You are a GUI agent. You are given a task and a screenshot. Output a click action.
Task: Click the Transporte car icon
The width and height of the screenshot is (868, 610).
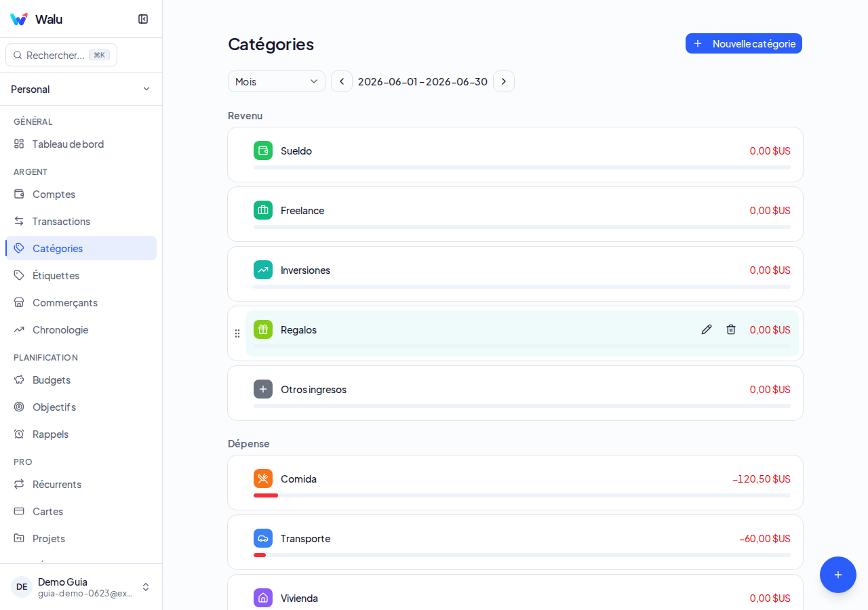(x=263, y=538)
